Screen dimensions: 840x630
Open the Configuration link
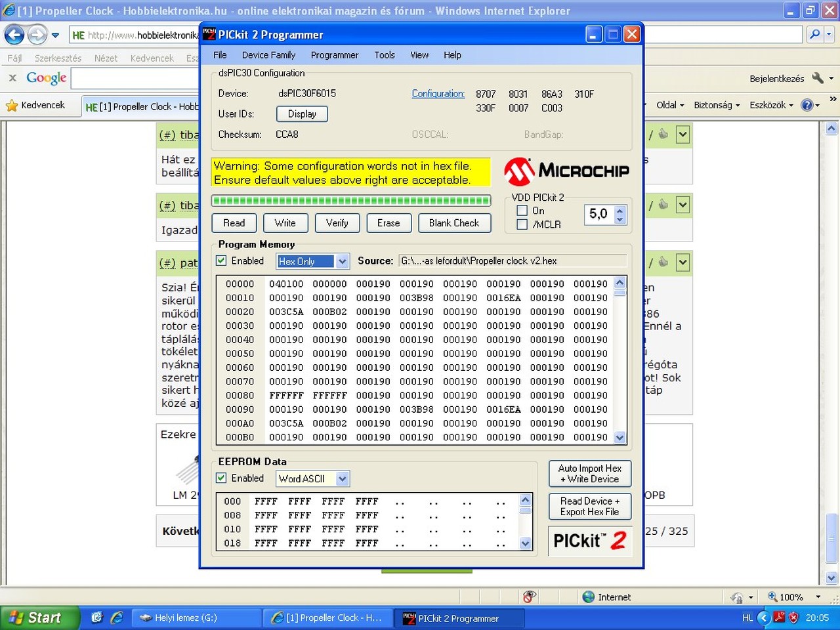point(438,94)
